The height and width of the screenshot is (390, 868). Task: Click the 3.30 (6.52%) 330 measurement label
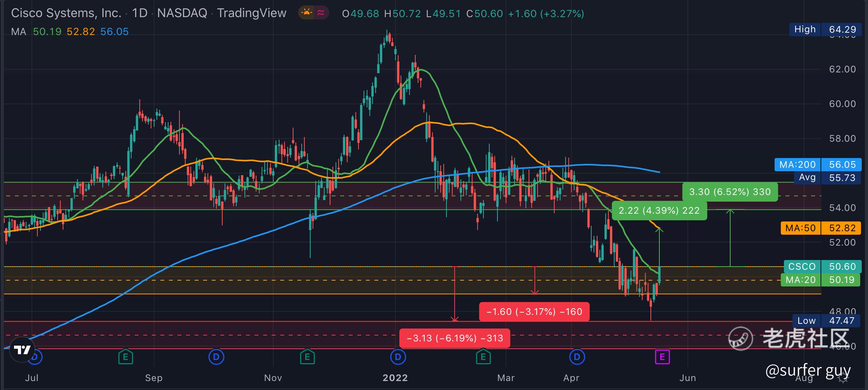730,192
